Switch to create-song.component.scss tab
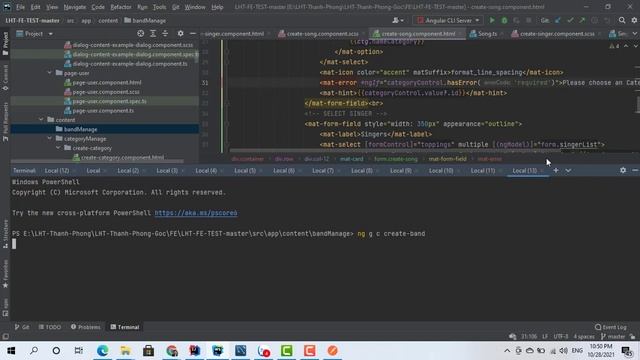This screenshot has height=360, width=640. tap(322, 33)
